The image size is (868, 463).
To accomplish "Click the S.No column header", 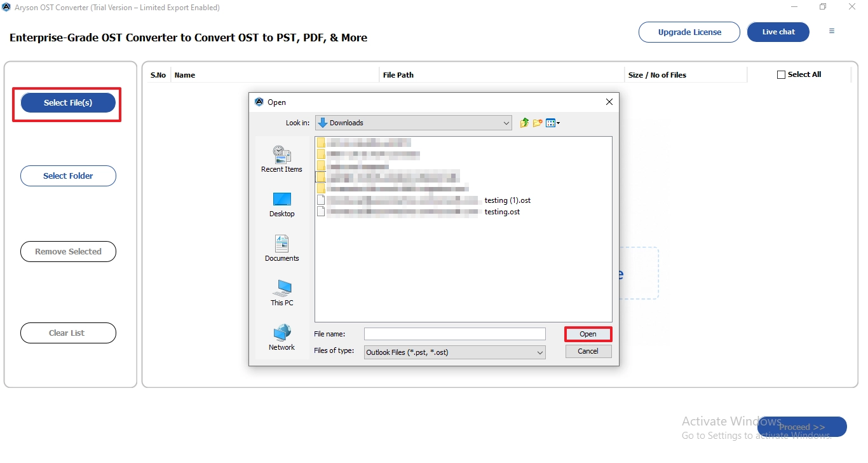I will pyautogui.click(x=158, y=75).
